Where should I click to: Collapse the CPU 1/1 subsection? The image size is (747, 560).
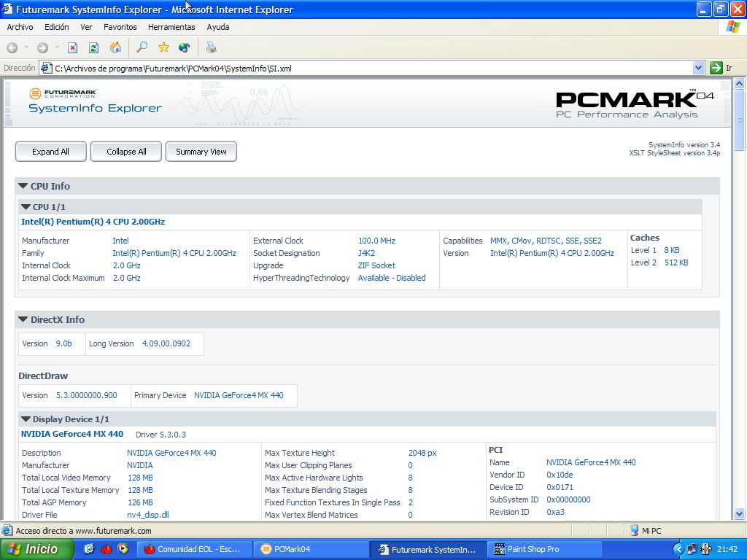[x=26, y=207]
